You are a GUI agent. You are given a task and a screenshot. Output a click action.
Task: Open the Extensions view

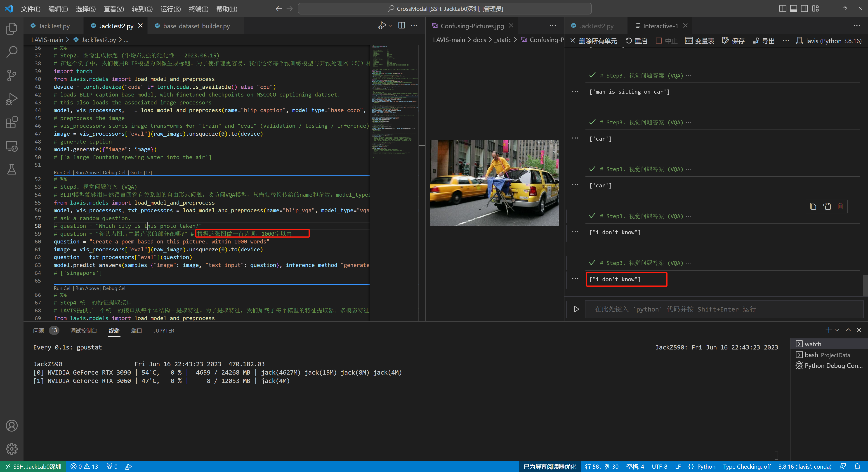tap(12, 123)
